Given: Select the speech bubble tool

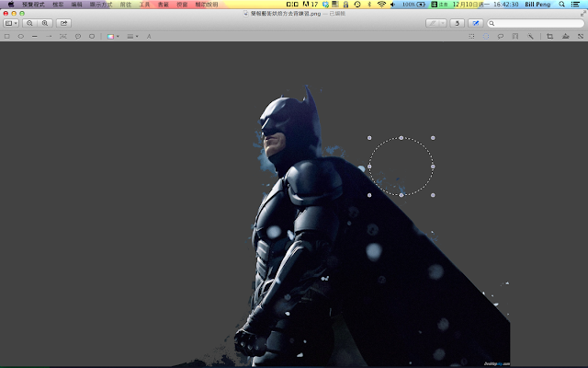Looking at the screenshot, I should (77, 37).
